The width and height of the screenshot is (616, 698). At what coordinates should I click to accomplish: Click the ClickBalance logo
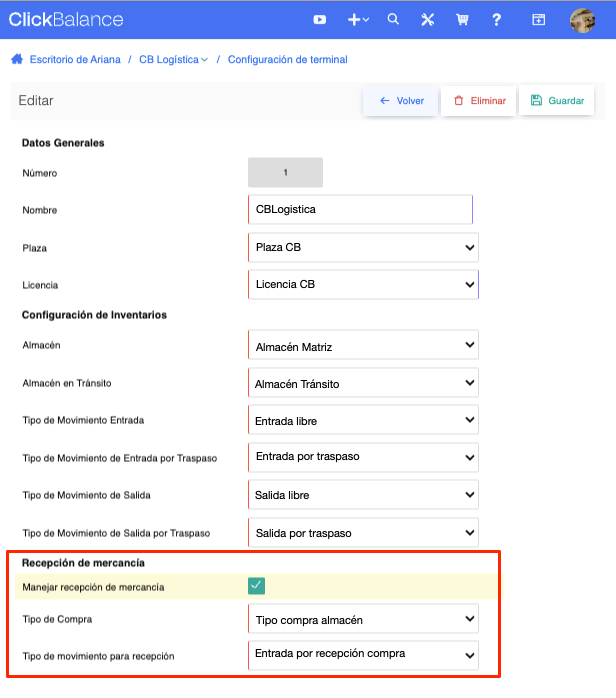click(66, 20)
